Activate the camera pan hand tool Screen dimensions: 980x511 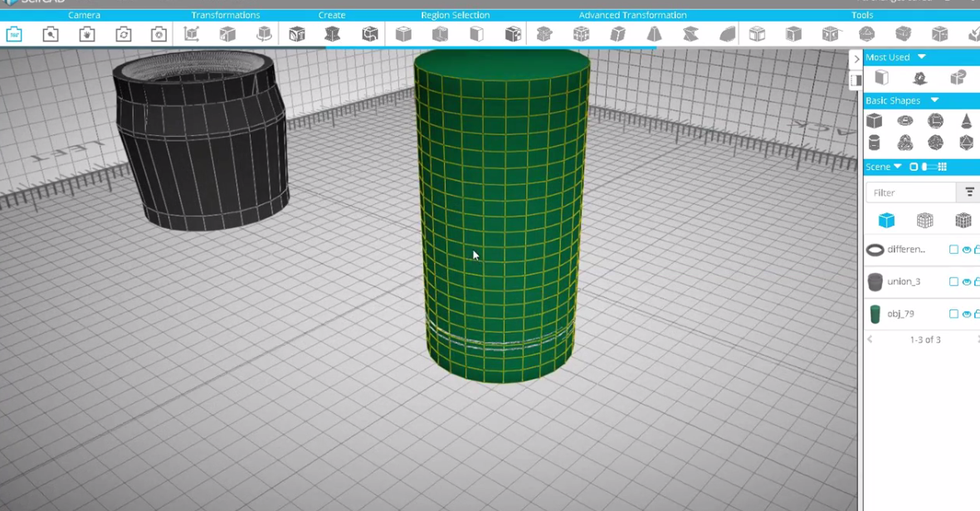tap(87, 34)
